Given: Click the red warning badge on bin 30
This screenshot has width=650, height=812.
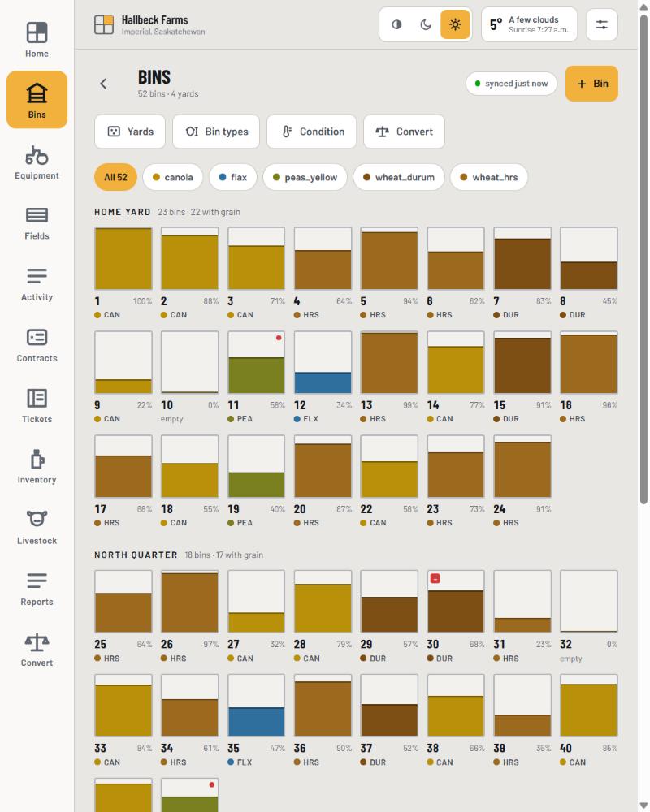Looking at the screenshot, I should [435, 578].
